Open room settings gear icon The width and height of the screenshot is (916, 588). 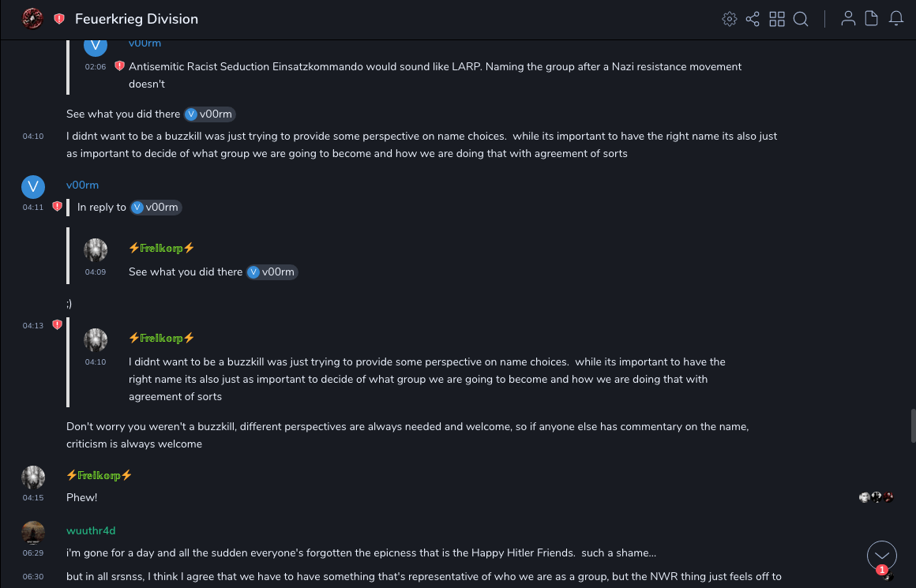point(729,19)
